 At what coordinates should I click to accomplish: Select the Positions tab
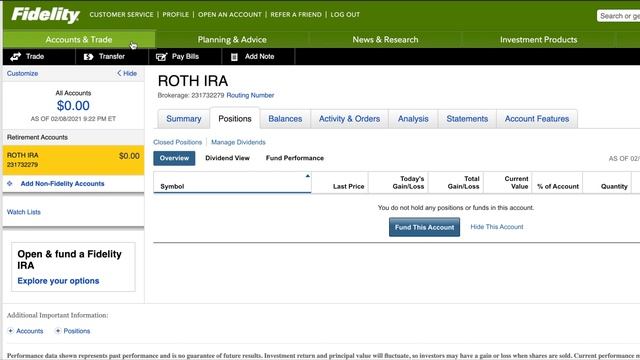(x=235, y=119)
